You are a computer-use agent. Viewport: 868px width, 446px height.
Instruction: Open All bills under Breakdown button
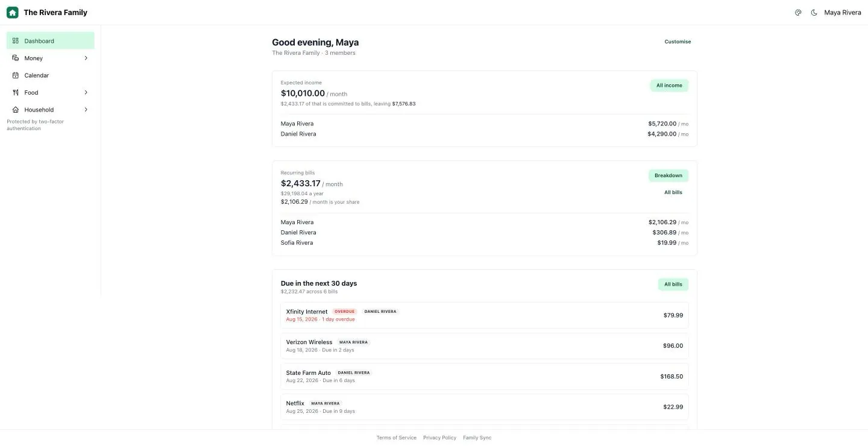coord(673,192)
